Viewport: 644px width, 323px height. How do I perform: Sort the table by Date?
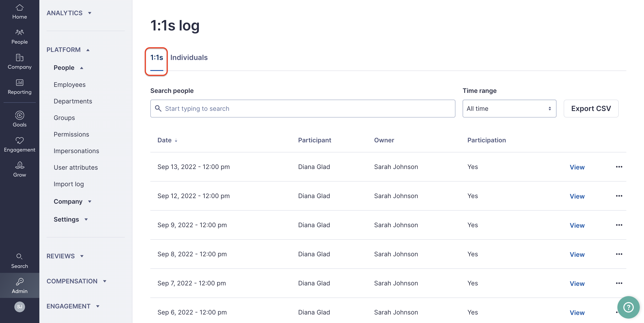[x=167, y=140]
